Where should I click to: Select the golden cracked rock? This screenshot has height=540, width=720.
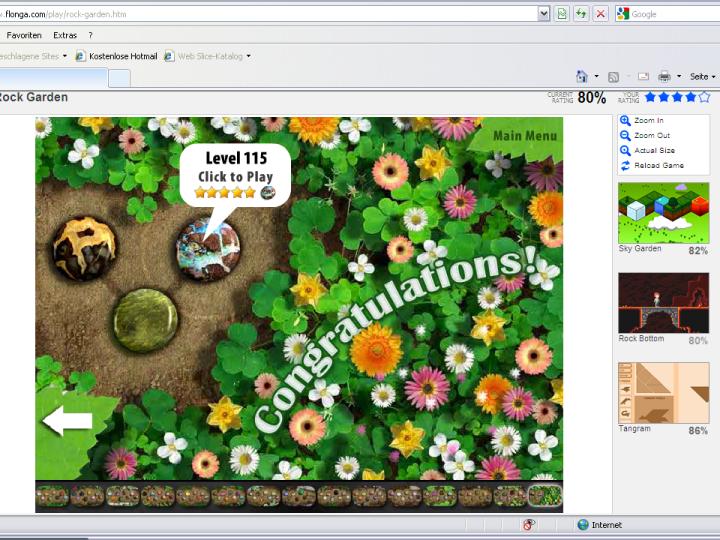(x=84, y=248)
